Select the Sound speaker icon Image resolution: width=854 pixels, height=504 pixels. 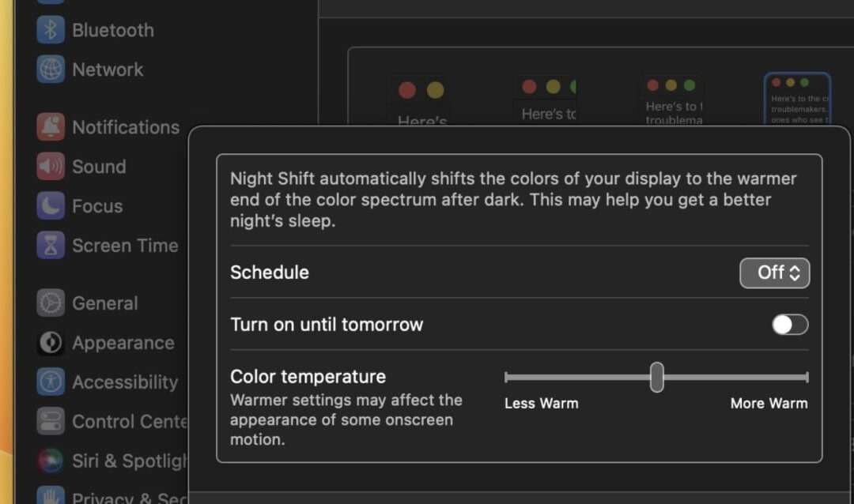click(x=51, y=167)
